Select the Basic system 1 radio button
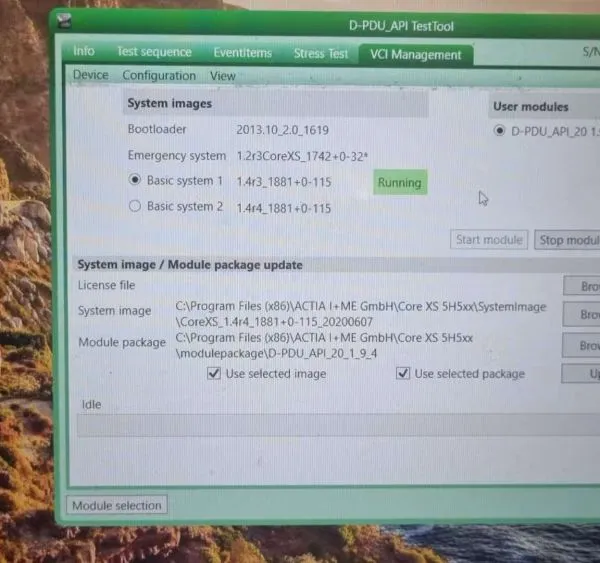Screen dimensions: 600x563 click(135, 180)
